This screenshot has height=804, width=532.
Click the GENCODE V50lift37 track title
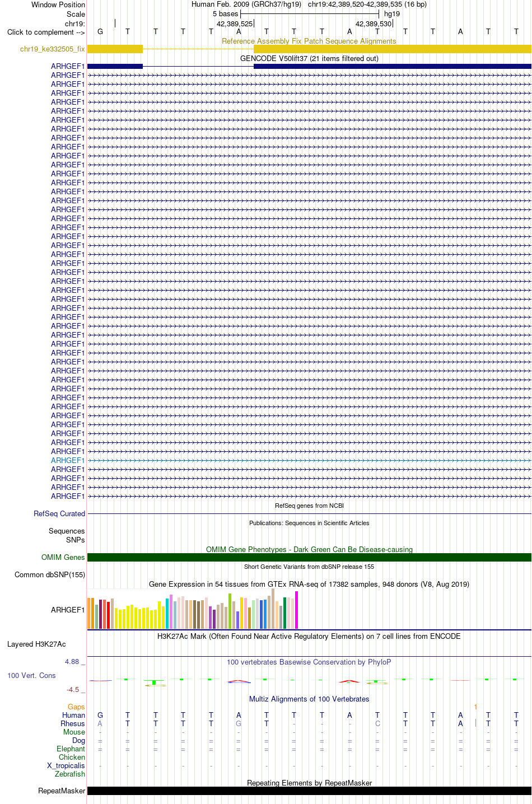click(x=309, y=58)
